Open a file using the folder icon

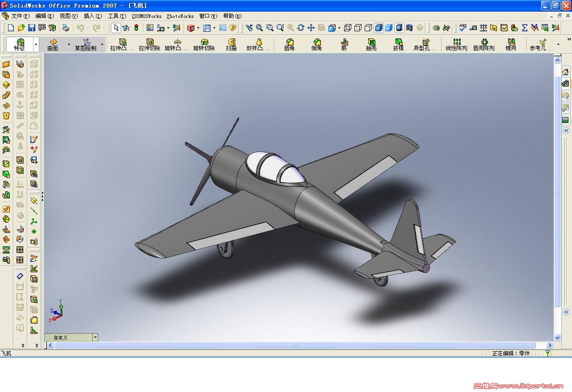pos(21,28)
